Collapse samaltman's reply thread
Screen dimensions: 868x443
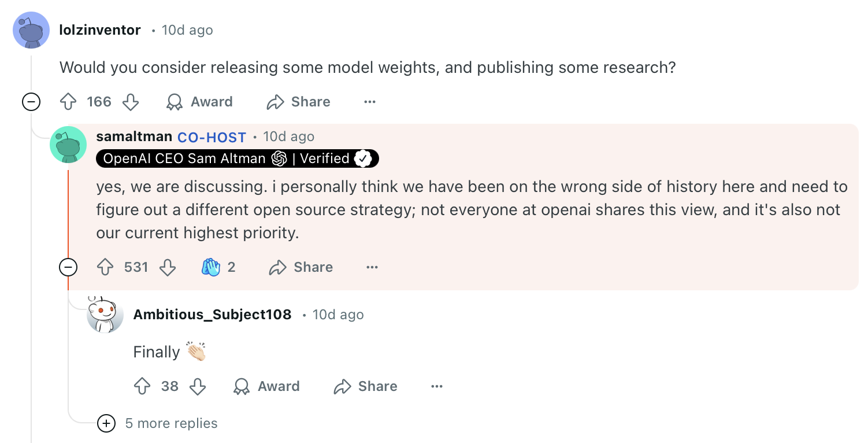pos(68,267)
